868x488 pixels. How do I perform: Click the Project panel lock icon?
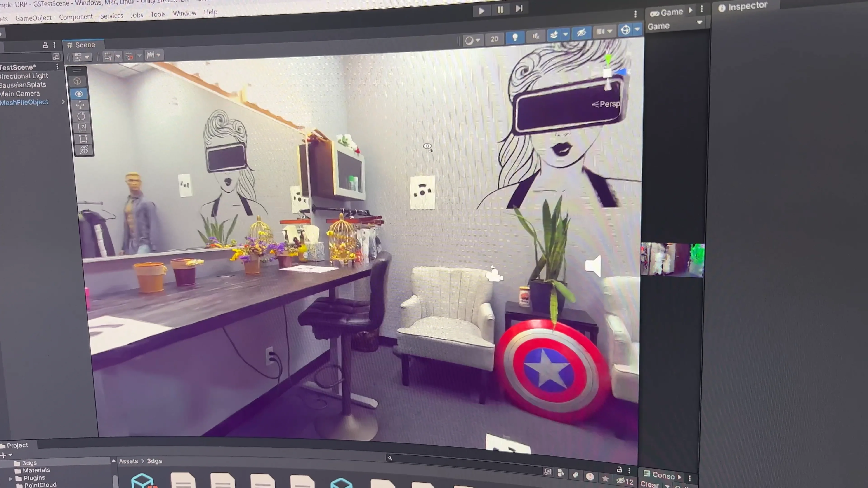click(x=619, y=469)
